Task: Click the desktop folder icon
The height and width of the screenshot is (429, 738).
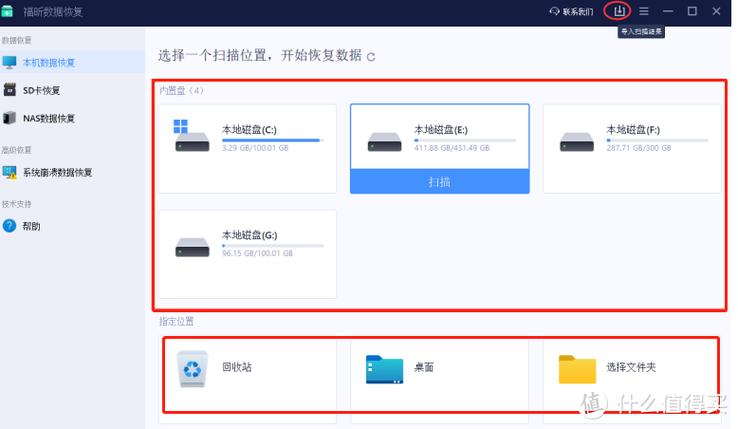Action: 385,370
